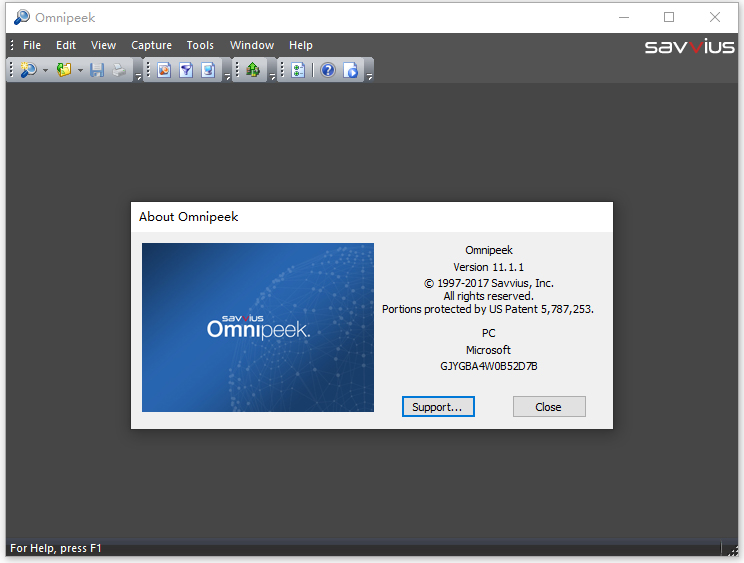This screenshot has height=563, width=744.
Task: Open the Help menu
Action: [x=301, y=45]
